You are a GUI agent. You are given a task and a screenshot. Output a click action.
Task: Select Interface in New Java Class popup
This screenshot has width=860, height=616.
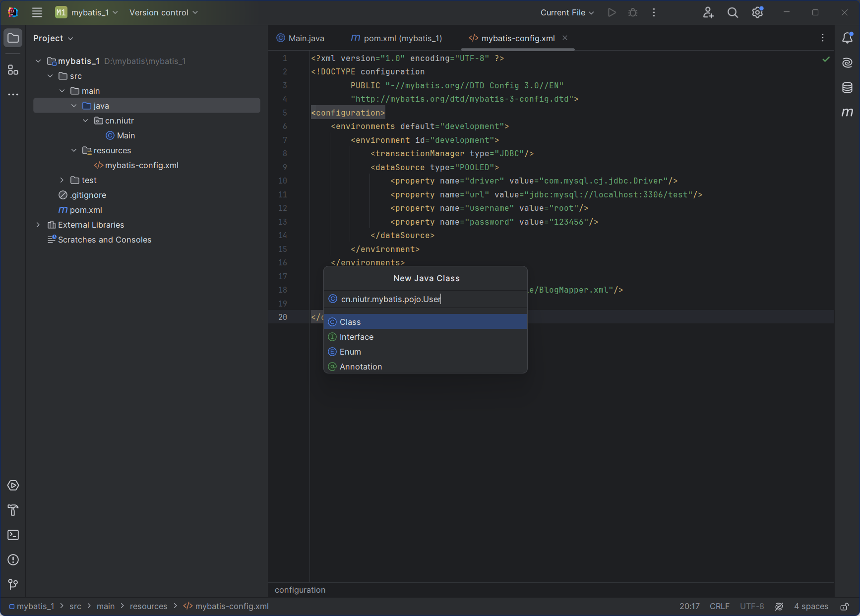[357, 337]
